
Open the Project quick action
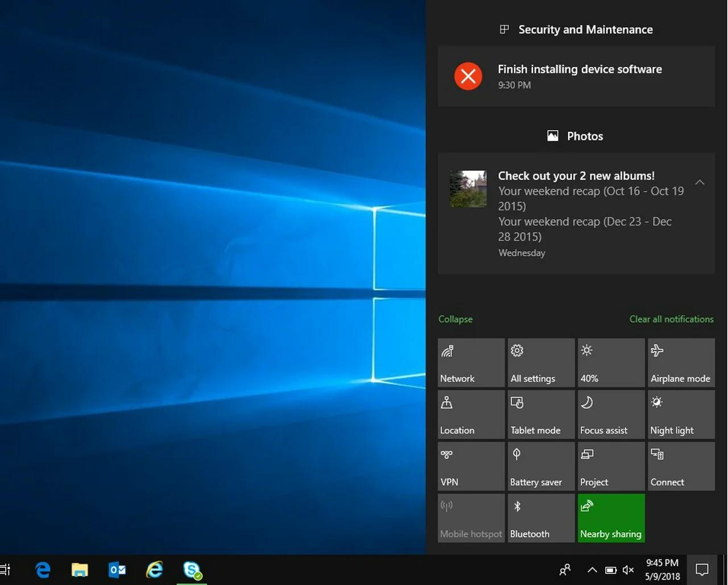pyautogui.click(x=611, y=466)
